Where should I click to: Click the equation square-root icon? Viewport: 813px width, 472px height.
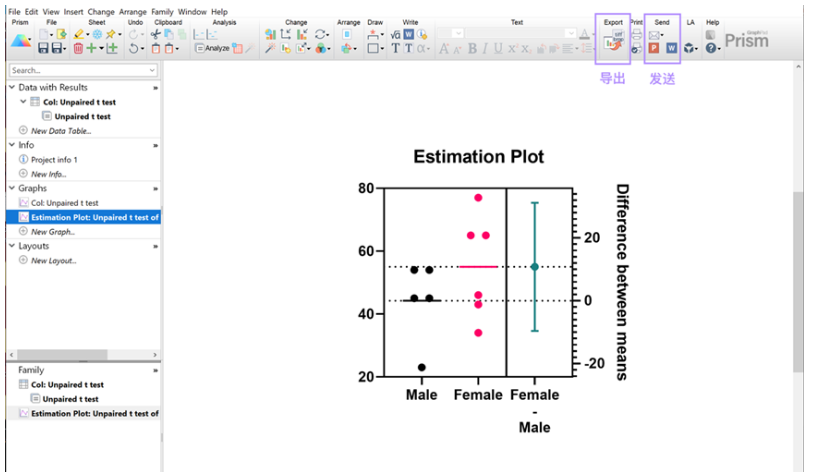coord(395,34)
